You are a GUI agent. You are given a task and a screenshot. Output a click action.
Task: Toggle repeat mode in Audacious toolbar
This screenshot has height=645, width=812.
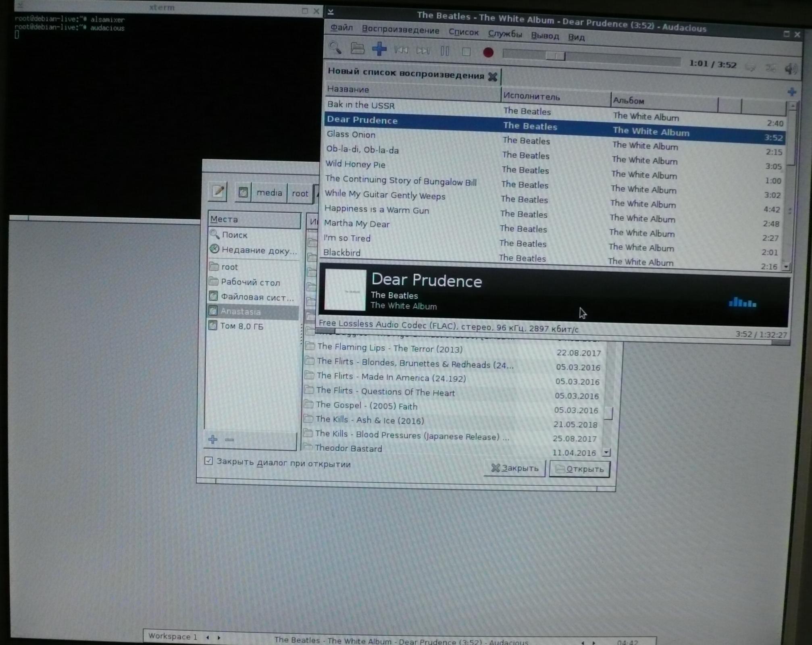tap(750, 67)
